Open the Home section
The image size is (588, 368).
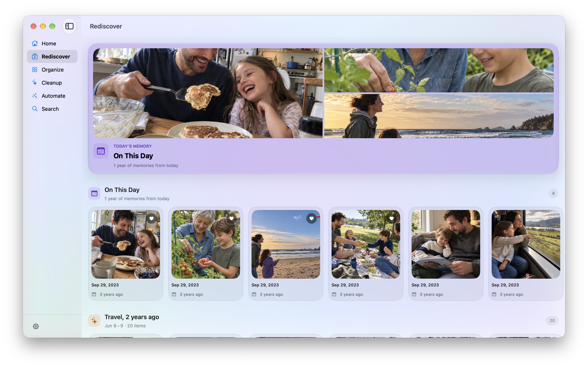52,43
